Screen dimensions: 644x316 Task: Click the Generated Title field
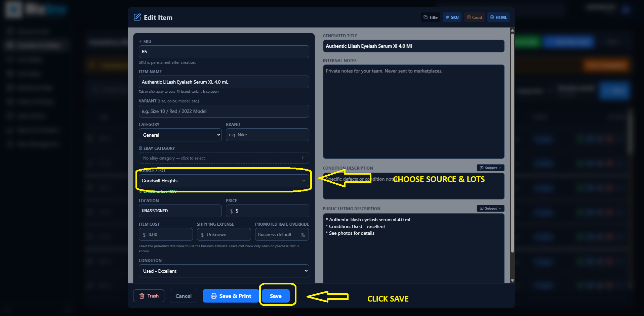point(413,46)
